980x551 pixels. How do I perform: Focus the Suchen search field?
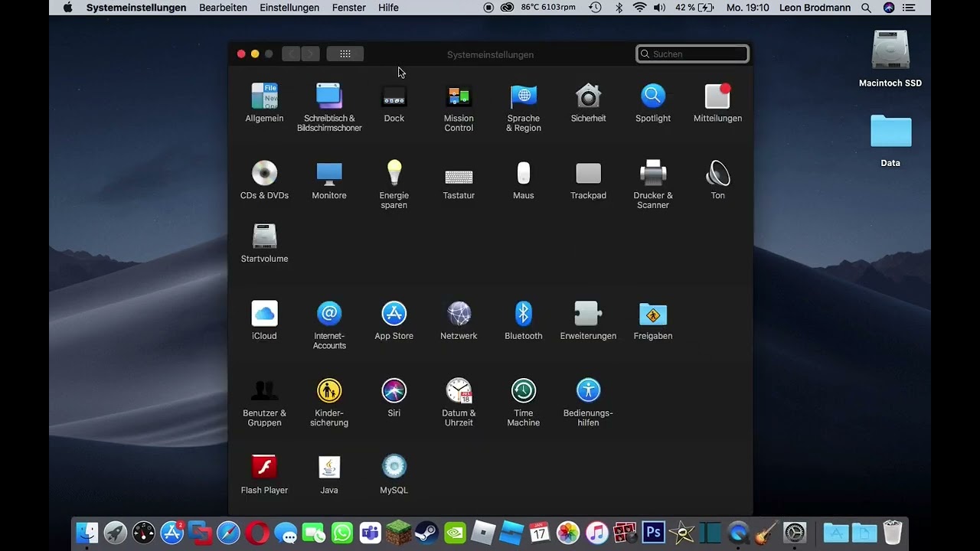pyautogui.click(x=692, y=54)
